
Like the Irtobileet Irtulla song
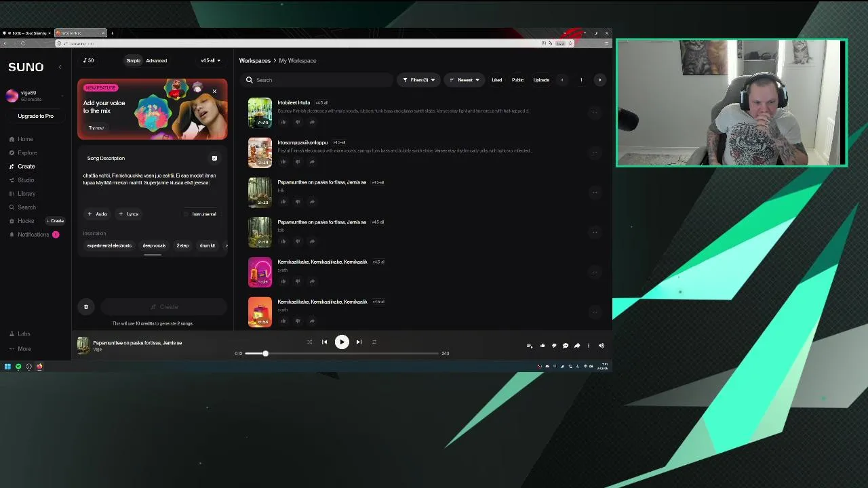tap(283, 122)
